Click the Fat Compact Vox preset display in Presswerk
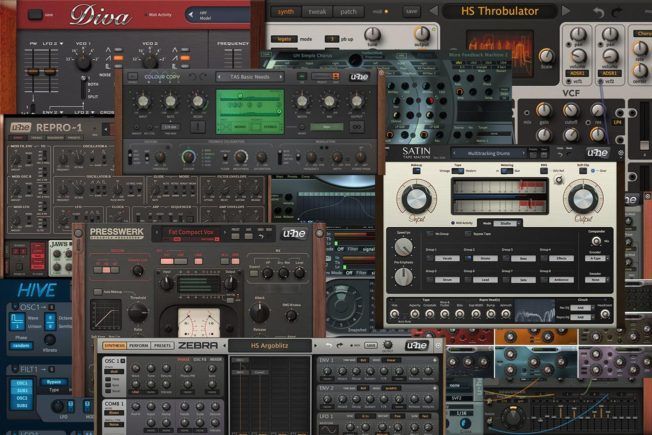The height and width of the screenshot is (435, 652). pyautogui.click(x=191, y=234)
